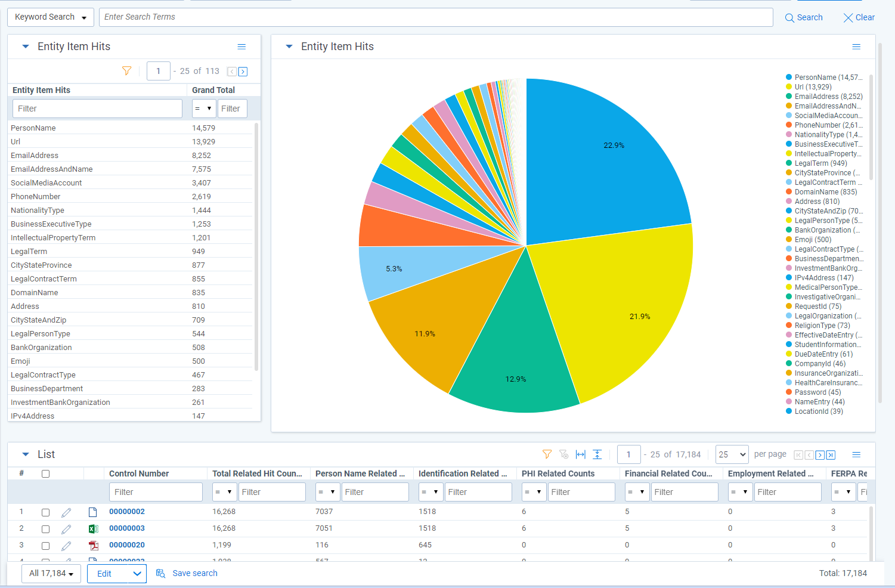This screenshot has width=895, height=588.
Task: Click the Excel file icon for 00000003
Action: tap(93, 529)
